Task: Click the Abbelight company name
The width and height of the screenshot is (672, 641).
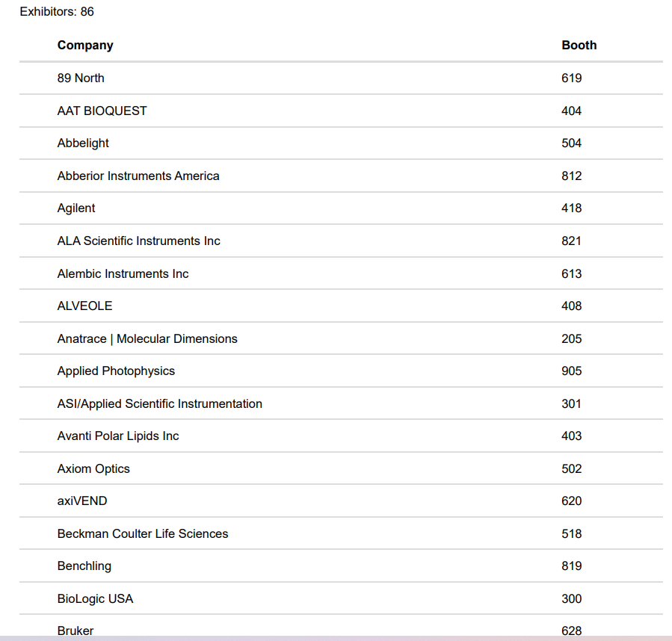Action: [x=83, y=143]
